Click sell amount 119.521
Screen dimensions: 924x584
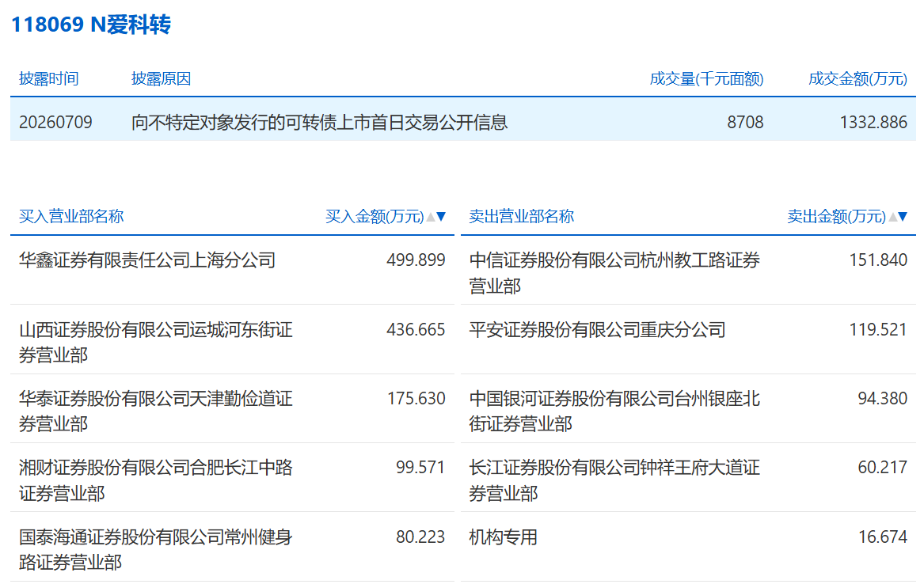pos(878,330)
